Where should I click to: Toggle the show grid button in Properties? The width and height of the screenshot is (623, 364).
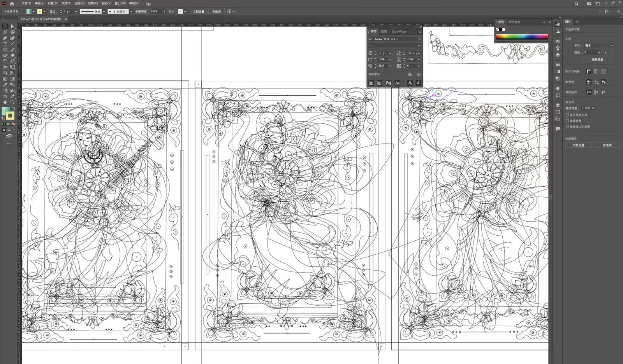tap(596, 72)
